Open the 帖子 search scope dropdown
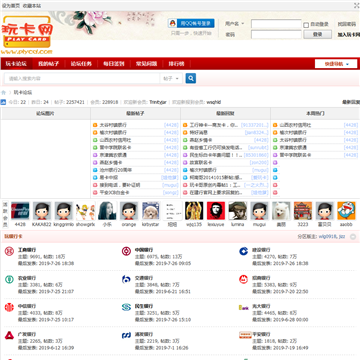Screen dimensions: 360x360 pyautogui.click(x=171, y=79)
